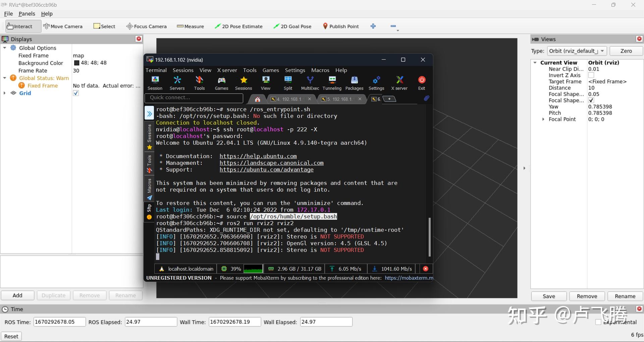The width and height of the screenshot is (644, 342).
Task: Enable Invert Z Axis option
Action: 591,75
